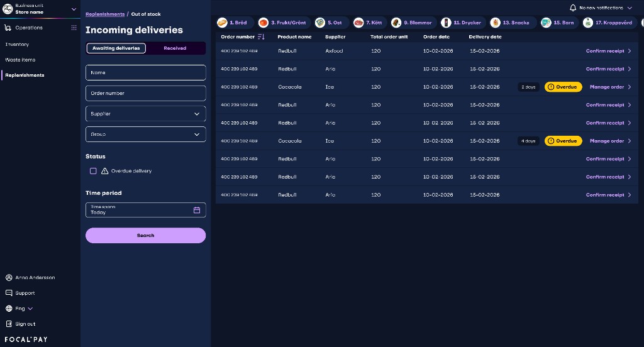The height and width of the screenshot is (347, 644).
Task: Open the notifications bell icon
Action: pyautogui.click(x=572, y=8)
